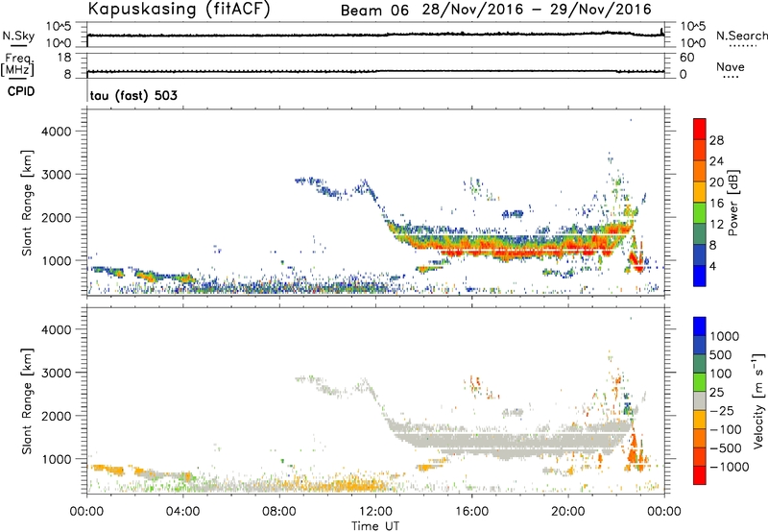Click the 1000 tick on velocity colorbar

725,336
